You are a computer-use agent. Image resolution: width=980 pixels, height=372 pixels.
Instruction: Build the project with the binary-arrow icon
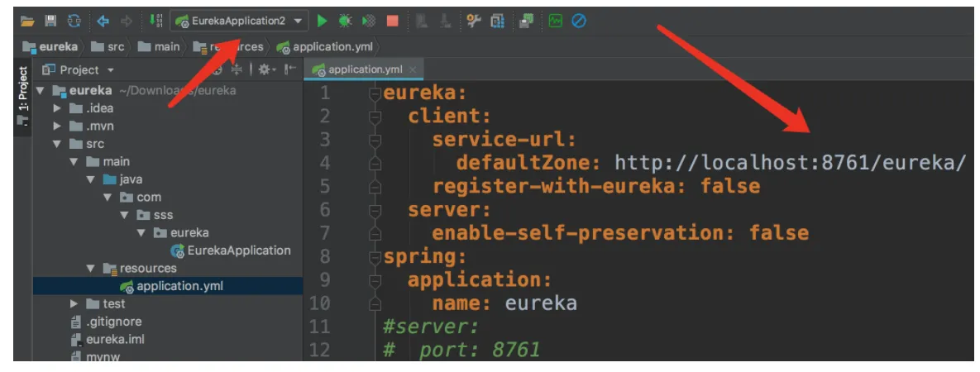pos(155,21)
